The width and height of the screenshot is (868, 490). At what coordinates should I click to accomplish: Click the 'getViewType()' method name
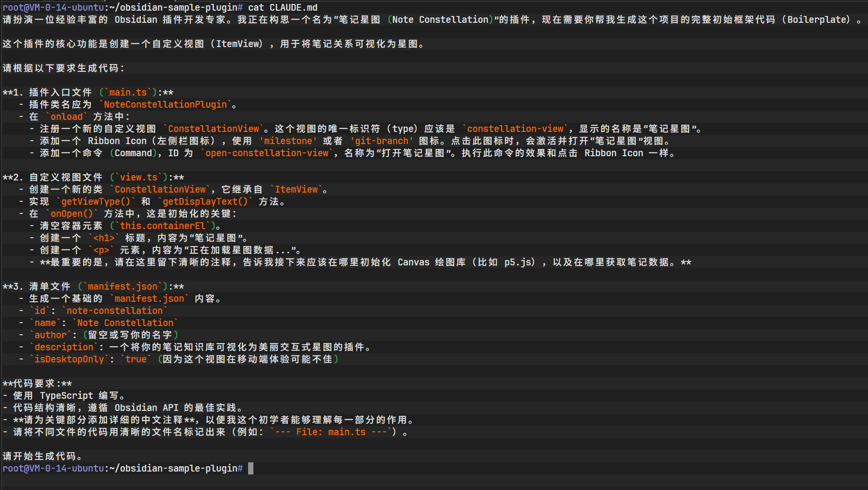pos(96,201)
